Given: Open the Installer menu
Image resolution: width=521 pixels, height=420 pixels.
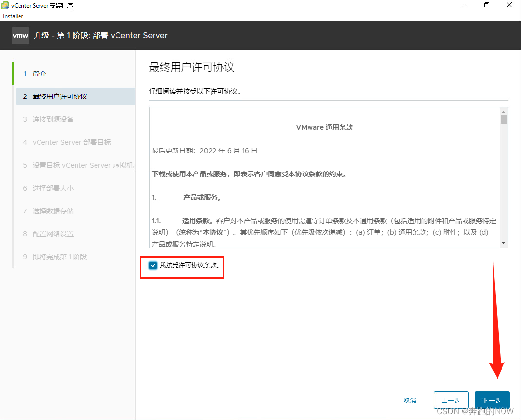Looking at the screenshot, I should point(13,16).
